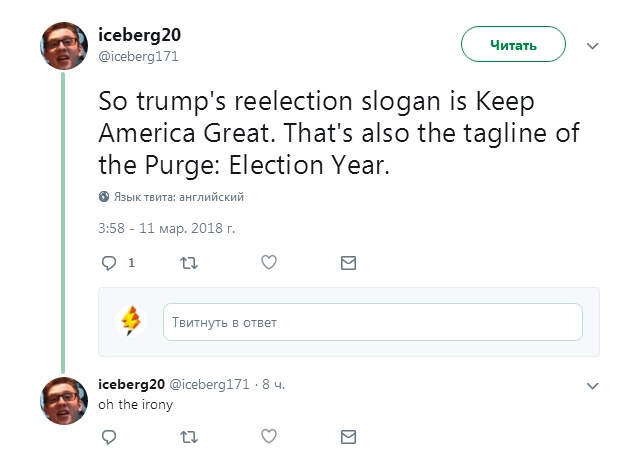Click the "8 ч." time on the reply

pos(272,384)
